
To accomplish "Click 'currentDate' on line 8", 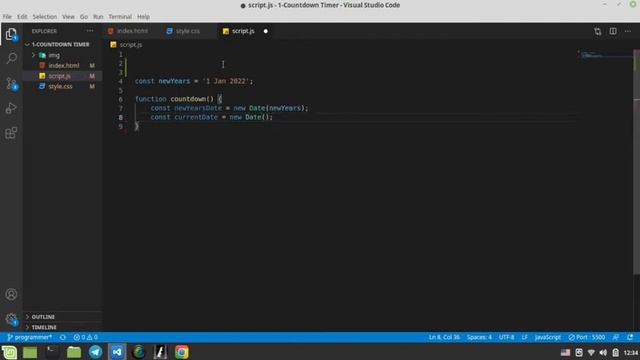I will [x=196, y=117].
